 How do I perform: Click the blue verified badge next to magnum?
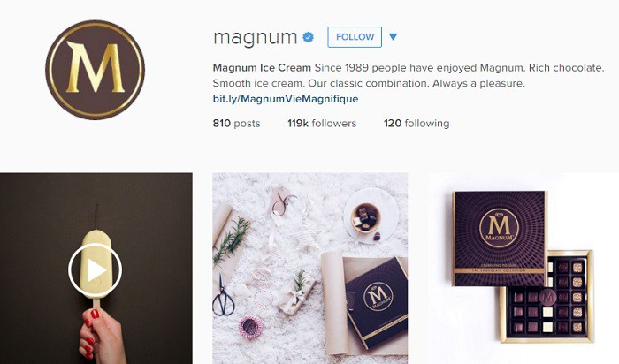309,37
